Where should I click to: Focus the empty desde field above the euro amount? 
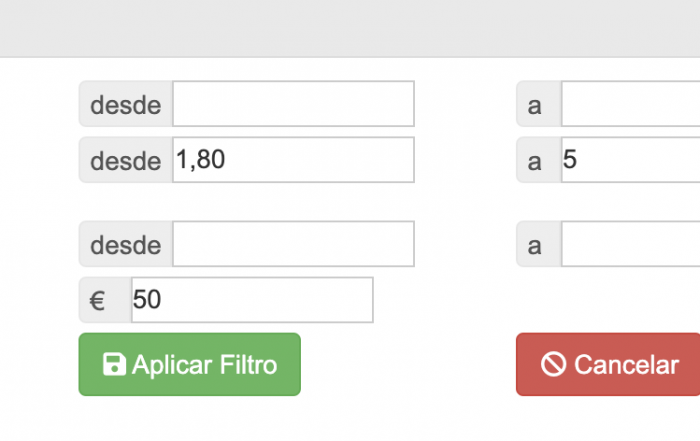pos(293,244)
